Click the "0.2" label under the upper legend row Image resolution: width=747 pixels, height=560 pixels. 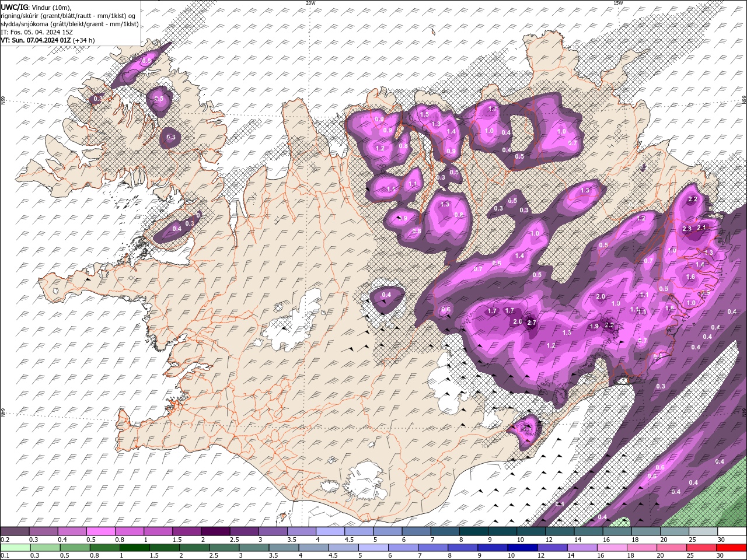5,540
